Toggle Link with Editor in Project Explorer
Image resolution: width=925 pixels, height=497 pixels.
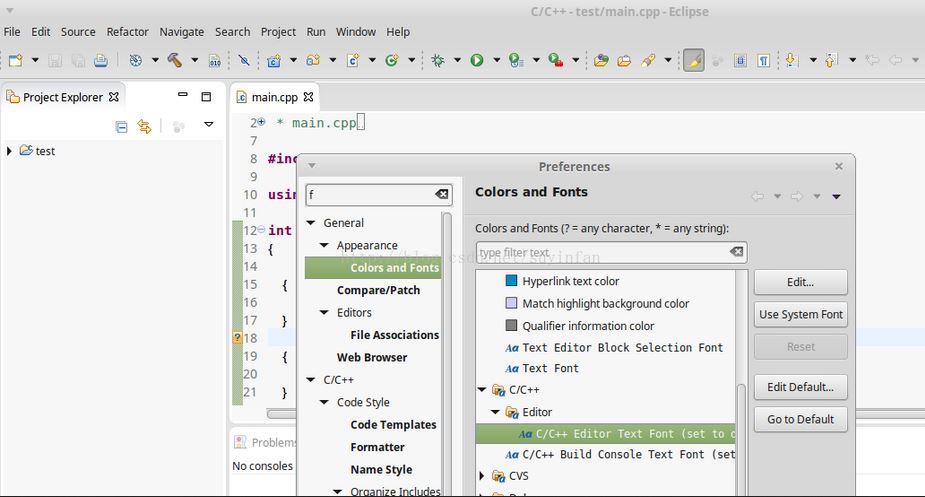click(145, 126)
